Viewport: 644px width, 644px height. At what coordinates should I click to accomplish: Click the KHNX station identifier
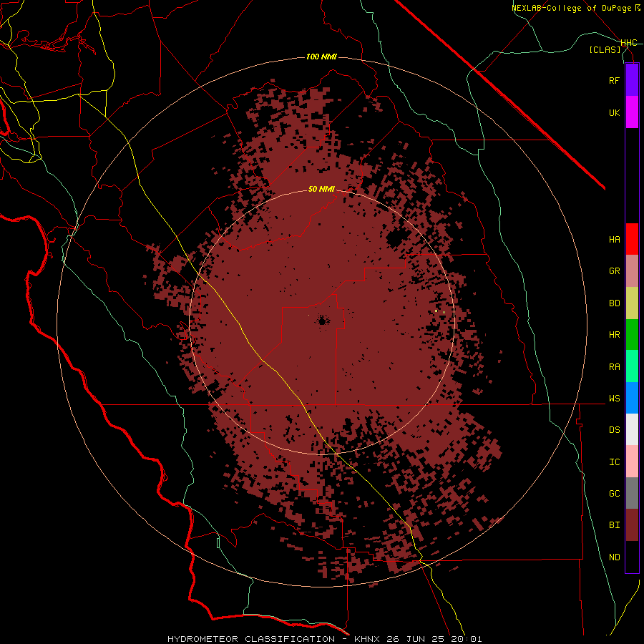[x=369, y=639]
